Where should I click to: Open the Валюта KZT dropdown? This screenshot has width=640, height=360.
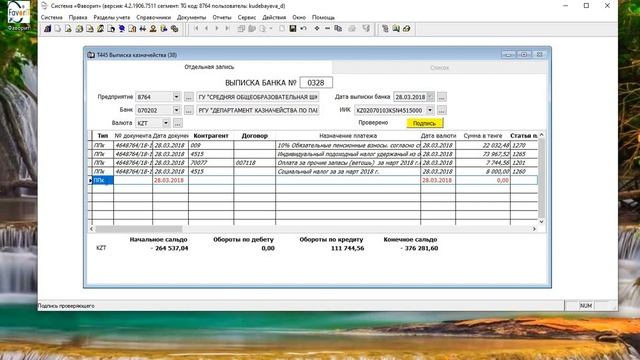pos(166,123)
